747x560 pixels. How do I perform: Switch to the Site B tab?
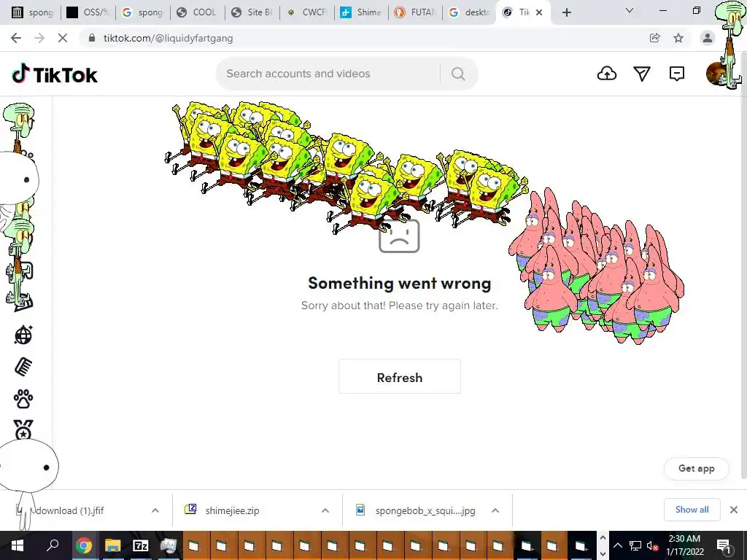pyautogui.click(x=252, y=12)
